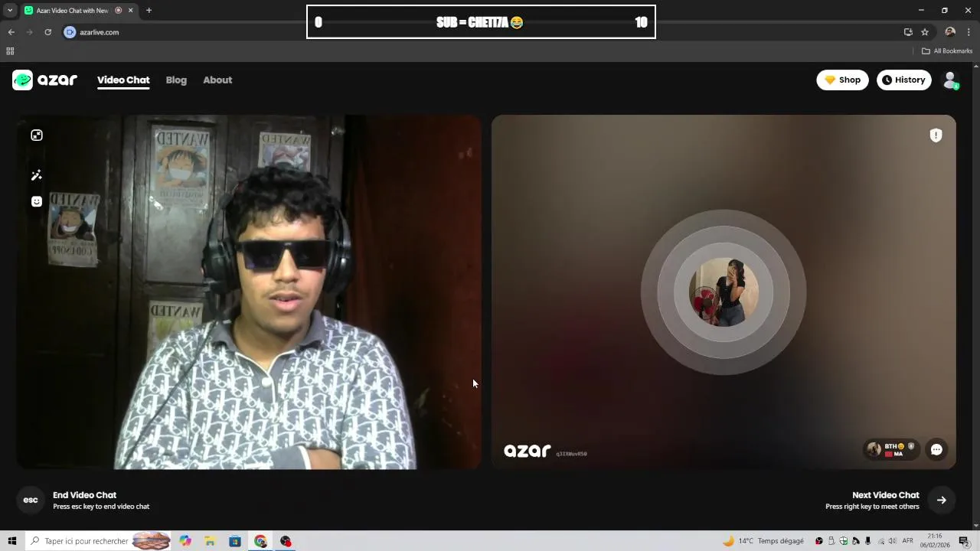This screenshot has height=551, width=980.
Task: Report the partner using the shield icon
Action: coord(936,135)
